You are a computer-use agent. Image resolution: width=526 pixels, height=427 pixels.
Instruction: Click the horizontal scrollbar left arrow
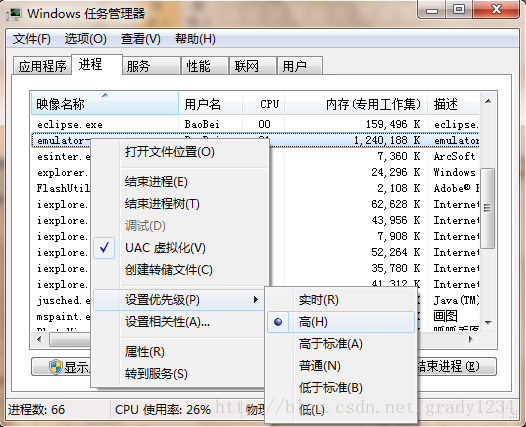point(39,339)
